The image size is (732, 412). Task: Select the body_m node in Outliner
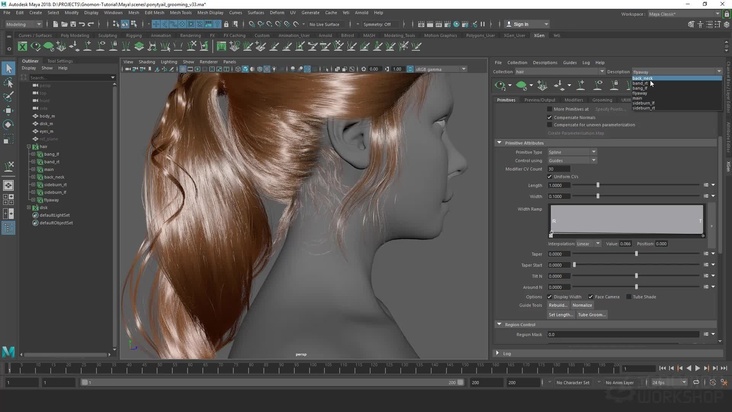pos(46,116)
